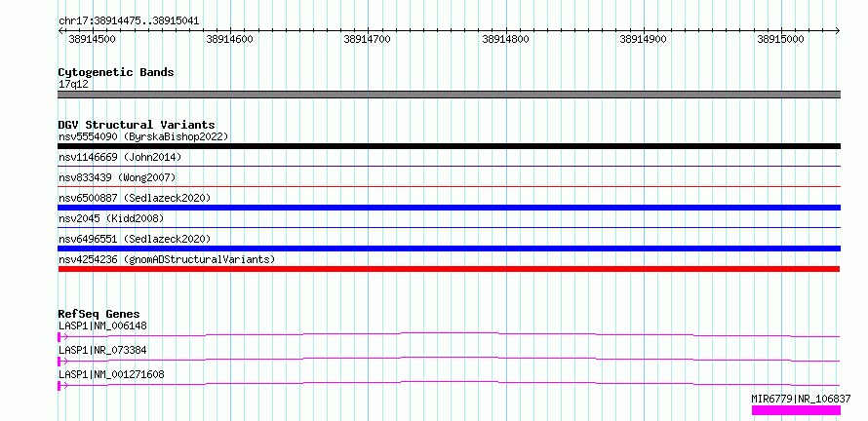Click ruler tick label 38914600

click(x=229, y=39)
